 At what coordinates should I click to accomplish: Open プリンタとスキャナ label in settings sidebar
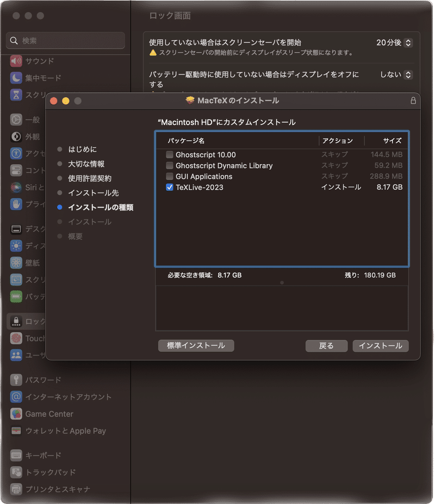[x=58, y=489]
